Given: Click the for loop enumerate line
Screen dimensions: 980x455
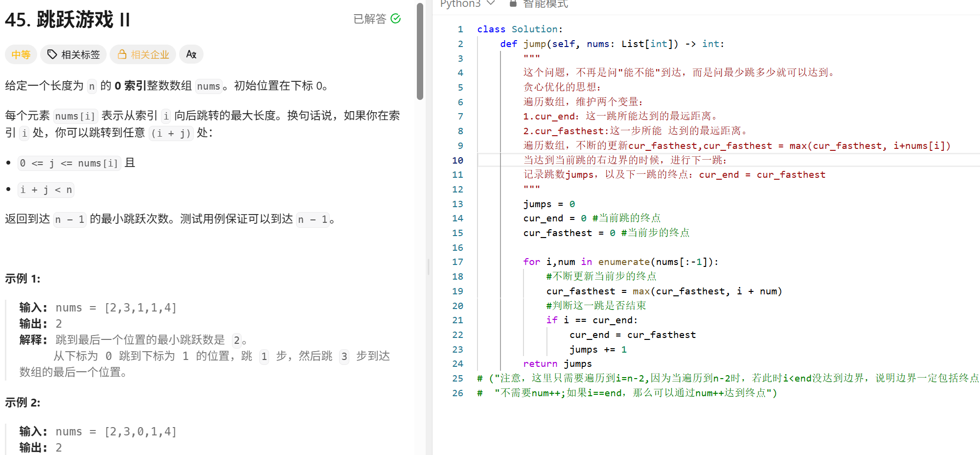Looking at the screenshot, I should [x=621, y=262].
